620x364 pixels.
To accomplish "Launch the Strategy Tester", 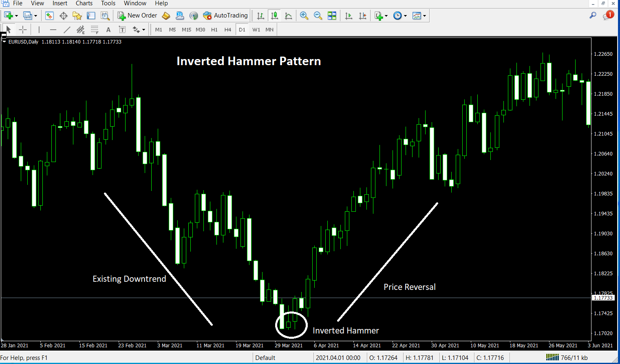I will tap(105, 15).
